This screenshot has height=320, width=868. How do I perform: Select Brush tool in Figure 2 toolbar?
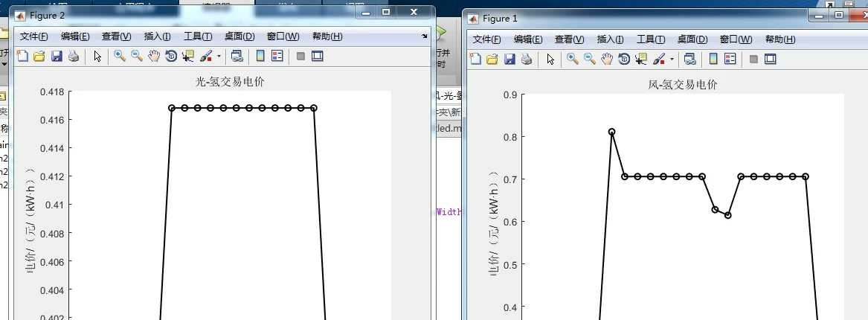coord(205,56)
